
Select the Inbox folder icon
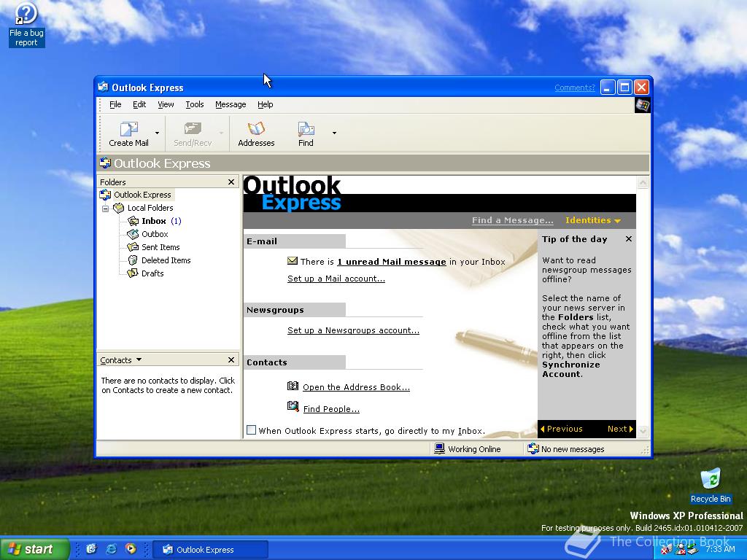(133, 221)
